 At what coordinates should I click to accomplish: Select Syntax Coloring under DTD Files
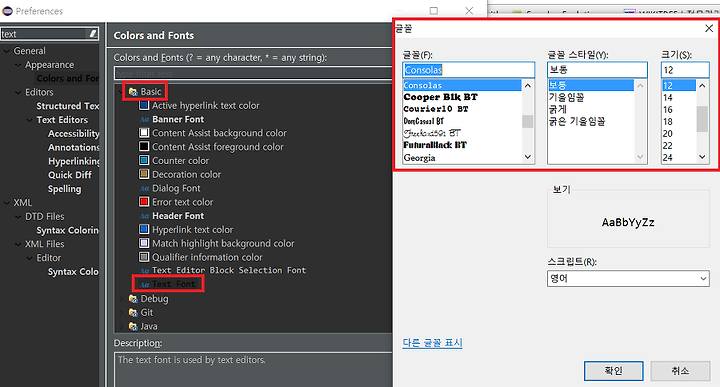pos(68,230)
